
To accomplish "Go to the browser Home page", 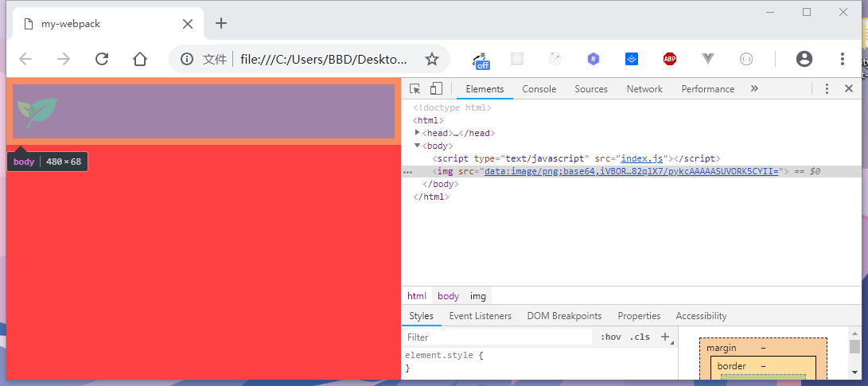I will coord(140,59).
